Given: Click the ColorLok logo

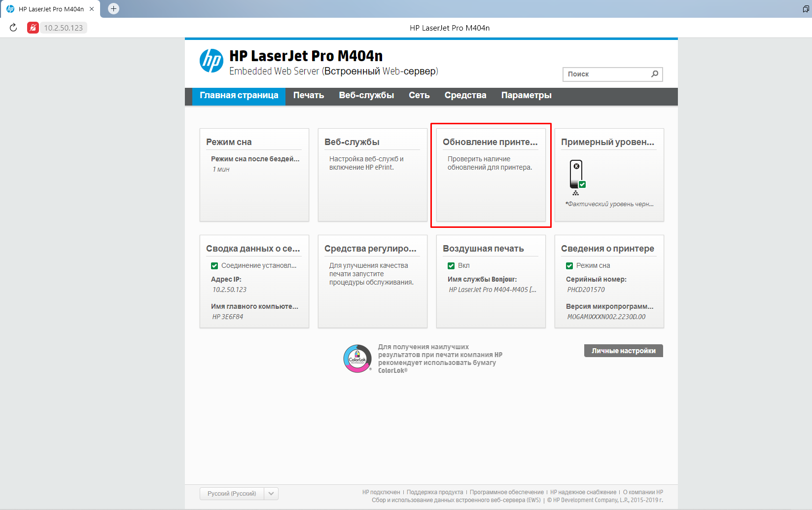Looking at the screenshot, I should click(357, 359).
